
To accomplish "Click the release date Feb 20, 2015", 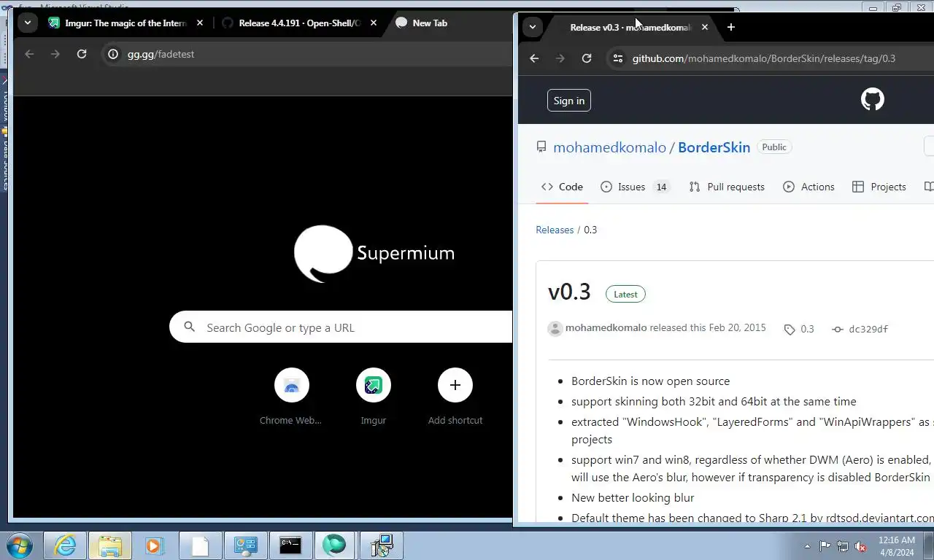I will [x=737, y=327].
